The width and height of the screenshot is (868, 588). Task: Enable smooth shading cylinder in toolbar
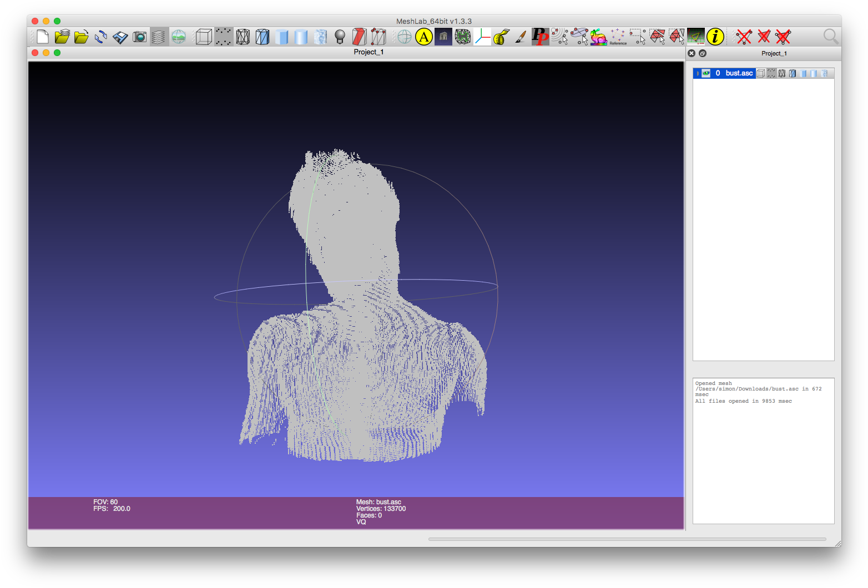pos(301,37)
